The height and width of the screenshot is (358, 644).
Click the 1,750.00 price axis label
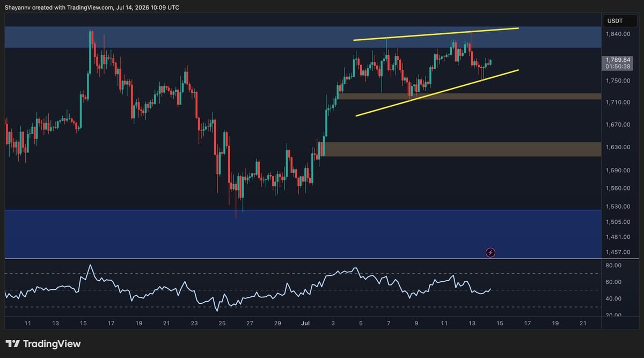pos(618,81)
